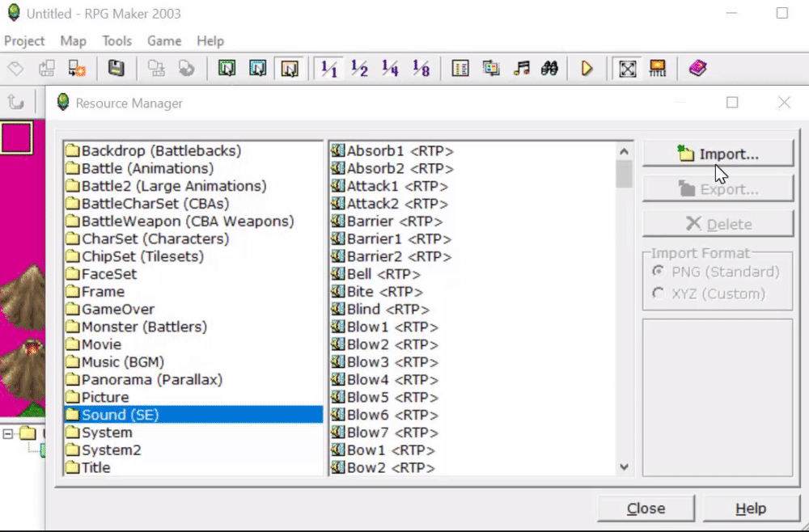Open the Help book icon
809x532 pixels.
[x=697, y=69]
